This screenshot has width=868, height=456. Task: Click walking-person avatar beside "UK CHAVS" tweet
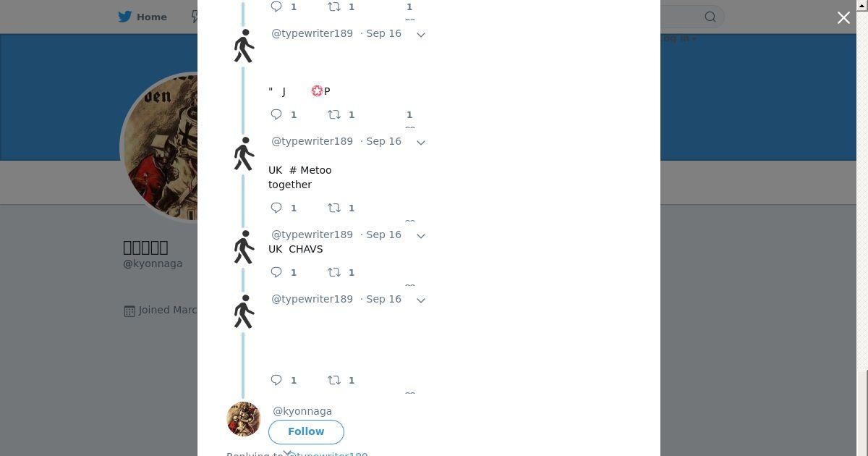point(244,248)
